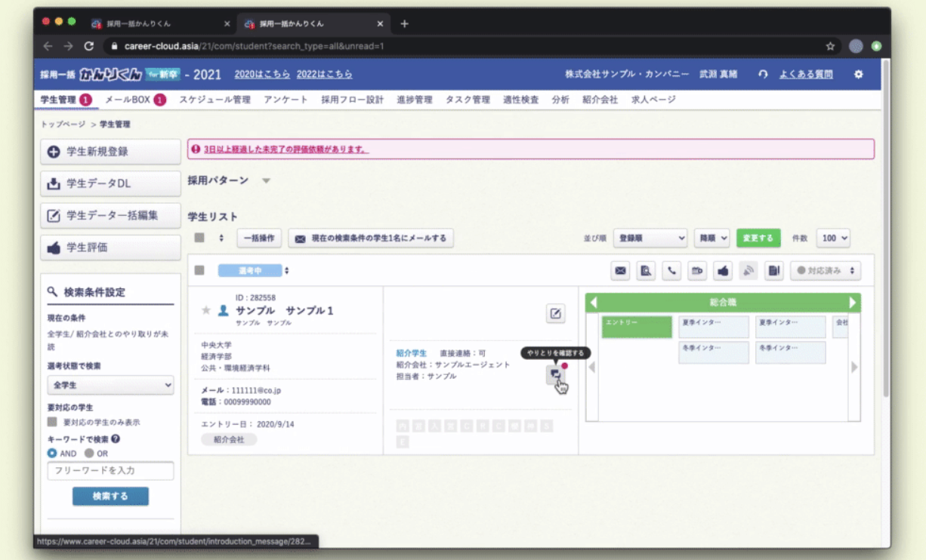Image resolution: width=926 pixels, height=560 pixels.
Task: Open the agent conversation chat icon
Action: [555, 374]
